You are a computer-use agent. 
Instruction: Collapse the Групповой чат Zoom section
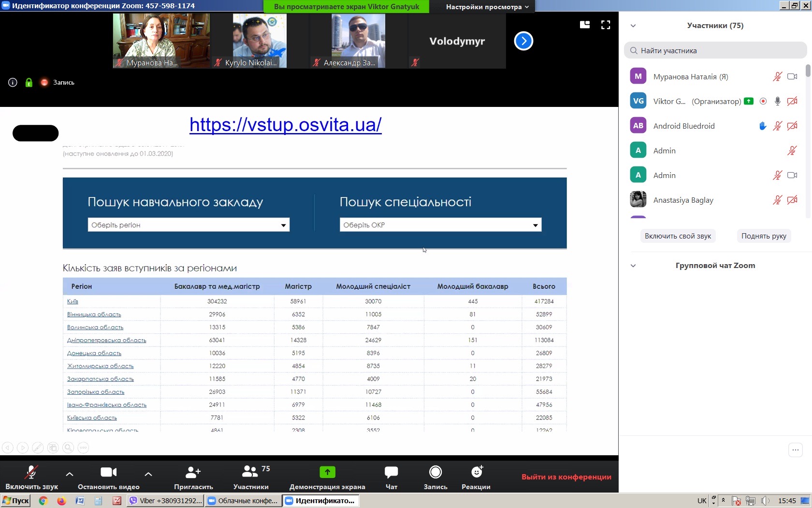pyautogui.click(x=633, y=266)
